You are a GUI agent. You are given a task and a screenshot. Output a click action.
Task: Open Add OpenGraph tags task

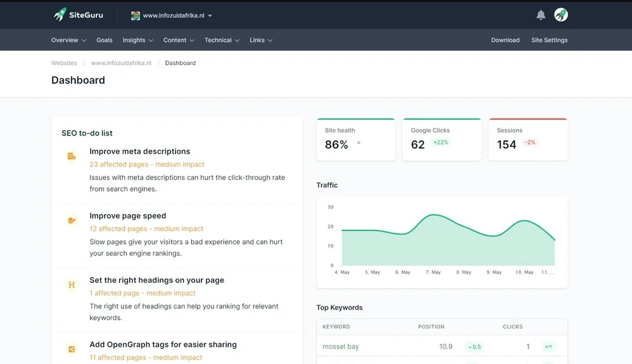click(x=163, y=345)
